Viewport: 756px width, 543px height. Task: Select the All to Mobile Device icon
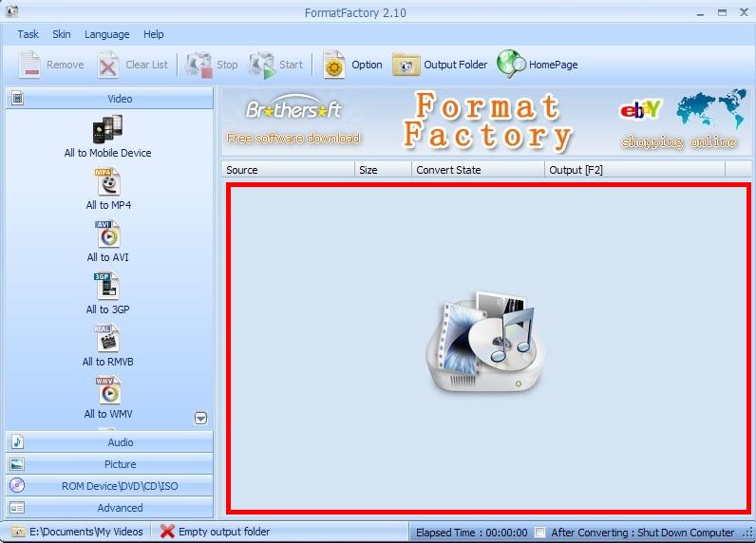click(107, 129)
